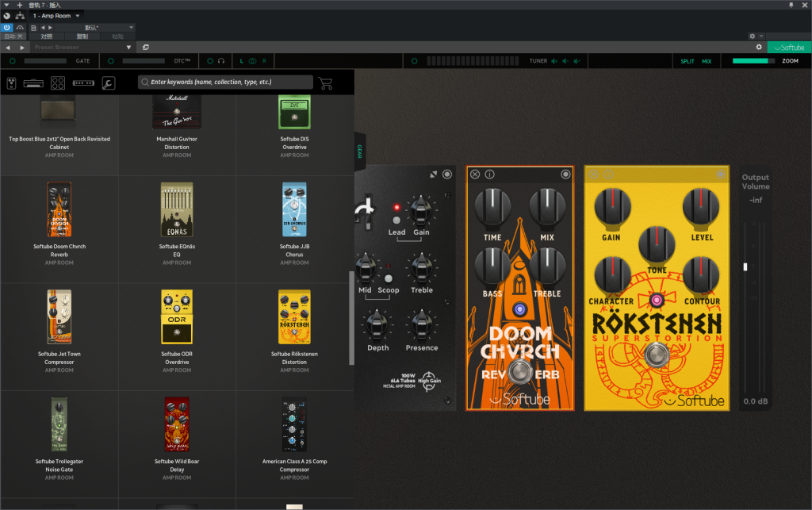
Task: Select Softube Jet Town Compressor thumbnail
Action: pyautogui.click(x=59, y=317)
